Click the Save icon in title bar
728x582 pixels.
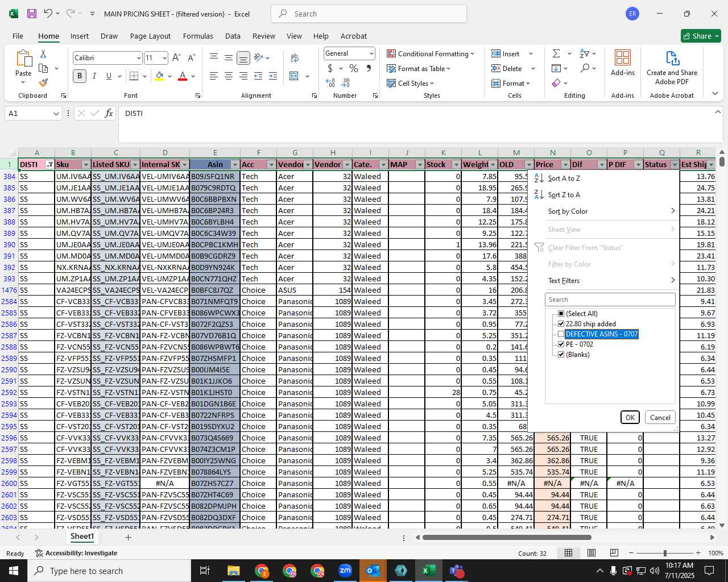click(x=31, y=14)
